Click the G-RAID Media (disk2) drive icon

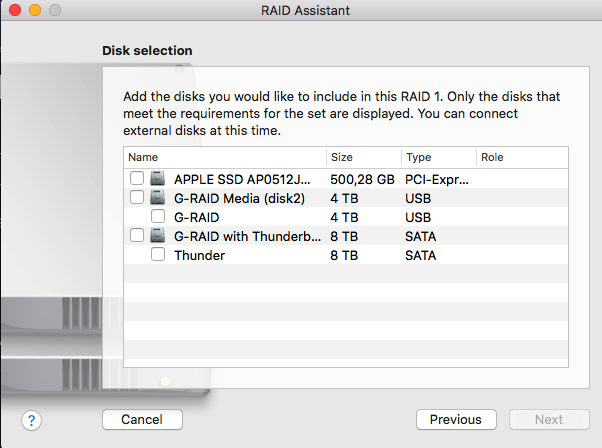pos(157,197)
